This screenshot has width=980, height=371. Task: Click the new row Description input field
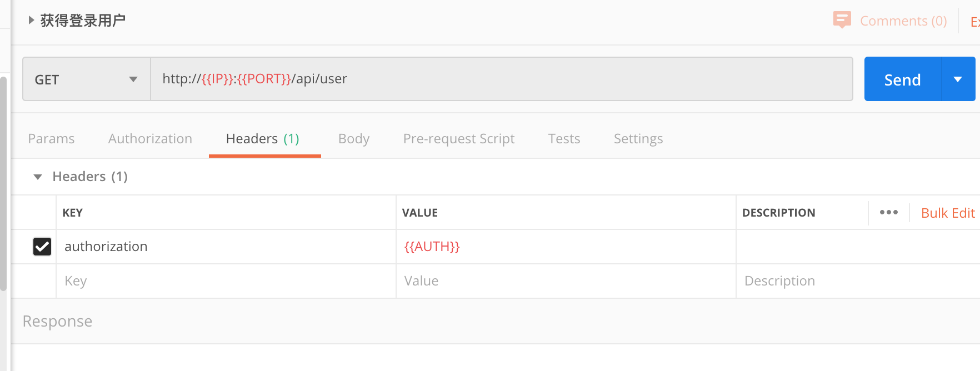(x=858, y=281)
